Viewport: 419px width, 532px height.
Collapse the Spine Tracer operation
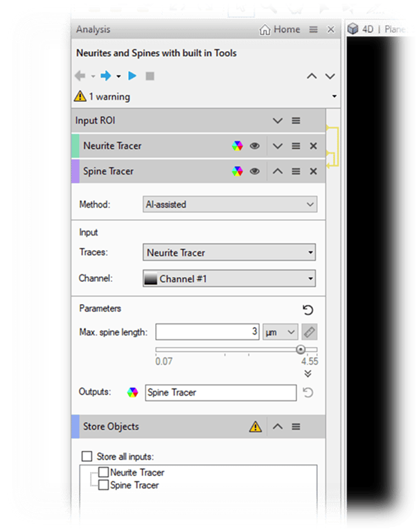278,171
